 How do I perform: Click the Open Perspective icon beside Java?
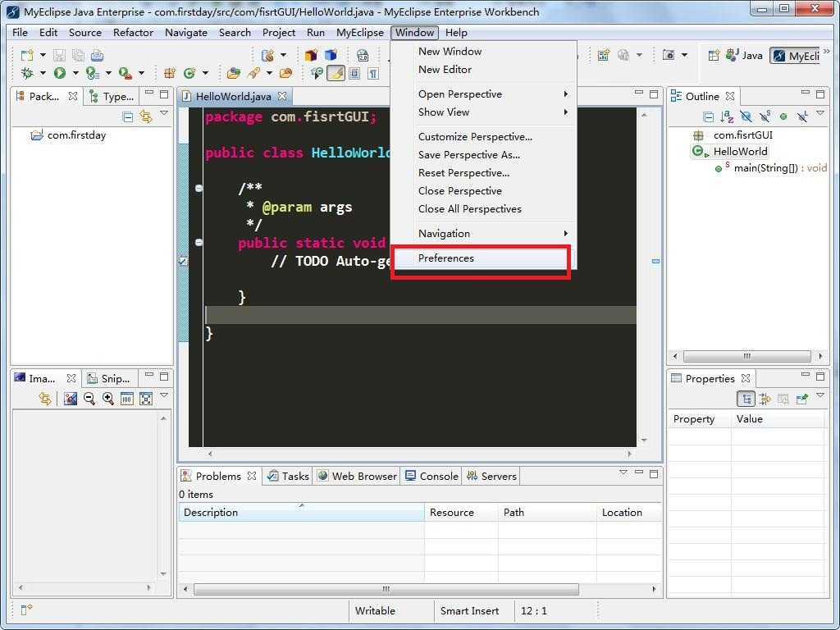714,55
